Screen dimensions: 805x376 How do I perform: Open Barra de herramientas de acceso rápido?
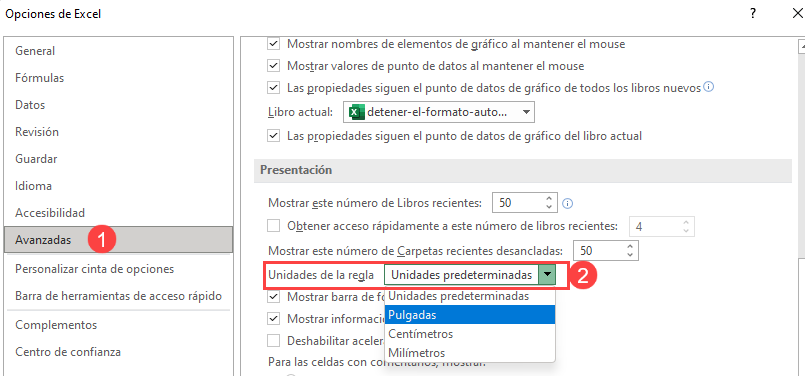119,296
